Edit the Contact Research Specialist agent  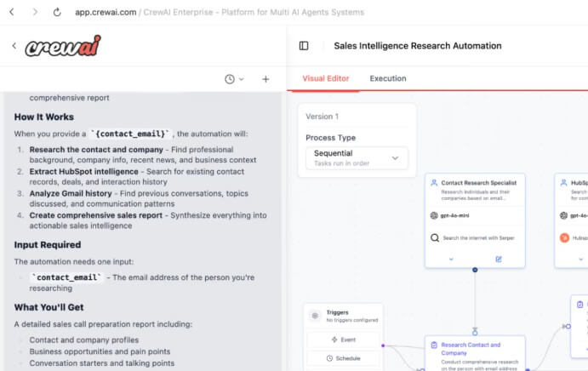point(499,260)
